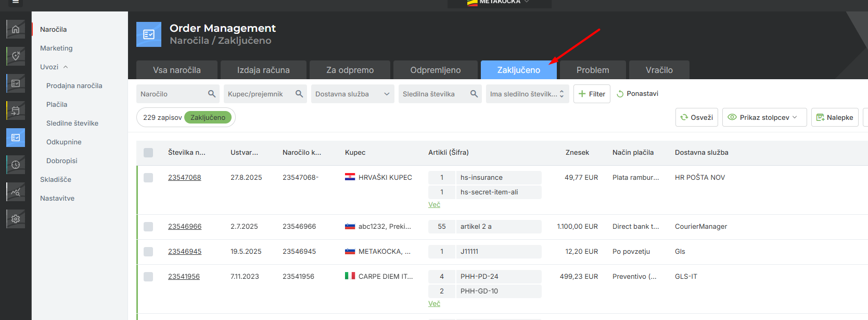Open order link 23546945
Screen dimensions: 868x320
[x=185, y=251]
